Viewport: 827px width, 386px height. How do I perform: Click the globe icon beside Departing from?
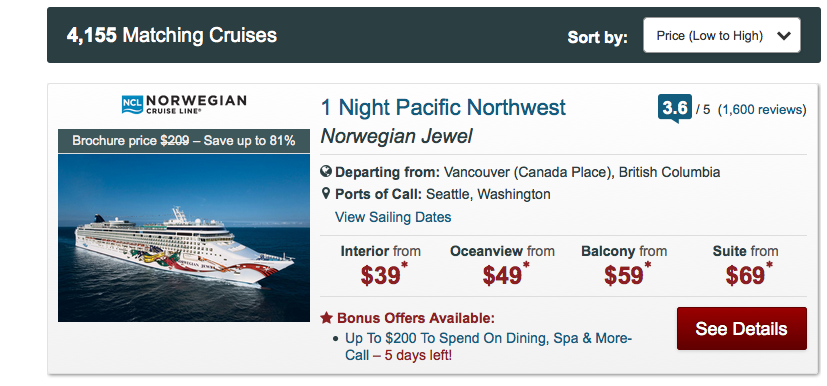tap(326, 171)
